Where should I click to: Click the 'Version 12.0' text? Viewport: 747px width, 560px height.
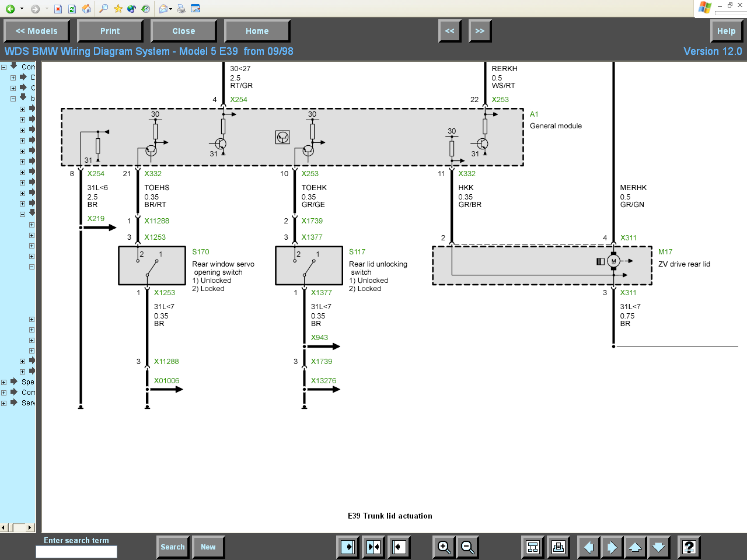[713, 51]
